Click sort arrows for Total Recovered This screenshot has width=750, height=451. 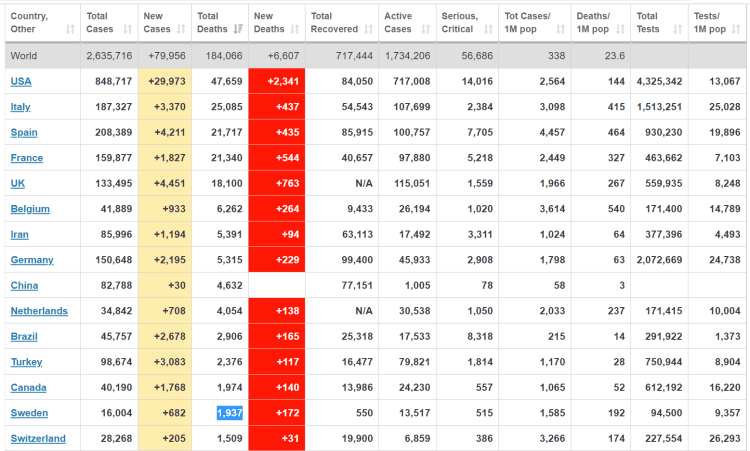(x=369, y=30)
